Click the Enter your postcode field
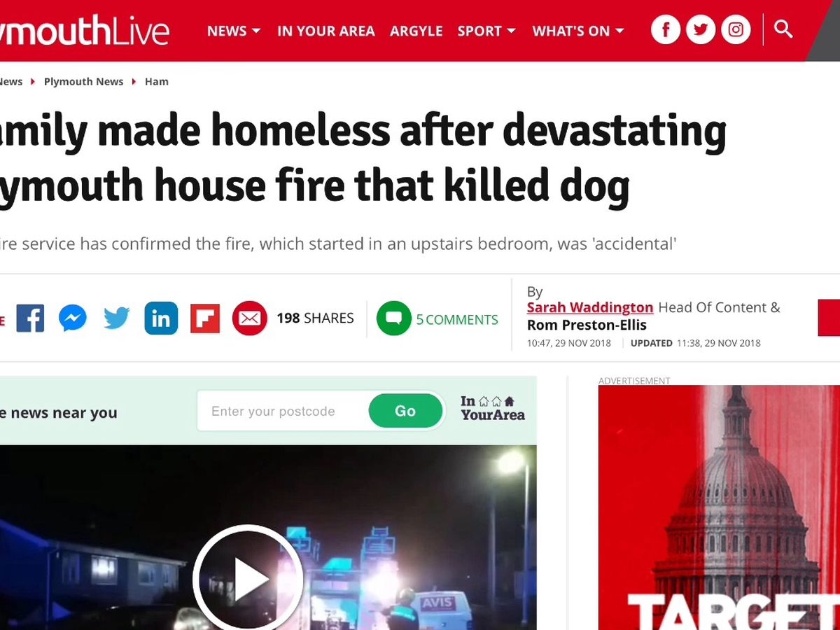This screenshot has height=630, width=840. (282, 411)
